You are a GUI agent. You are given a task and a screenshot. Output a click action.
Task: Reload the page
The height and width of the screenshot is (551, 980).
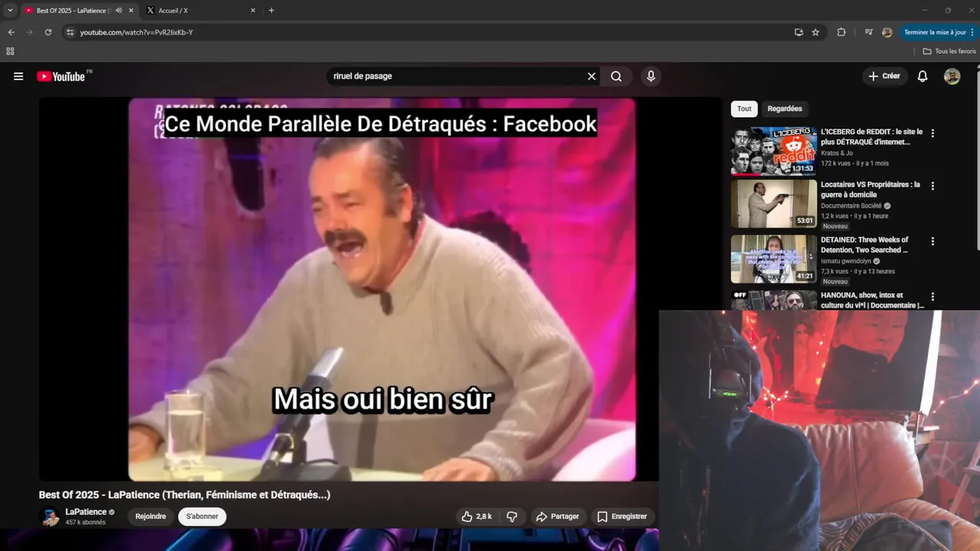(x=47, y=32)
